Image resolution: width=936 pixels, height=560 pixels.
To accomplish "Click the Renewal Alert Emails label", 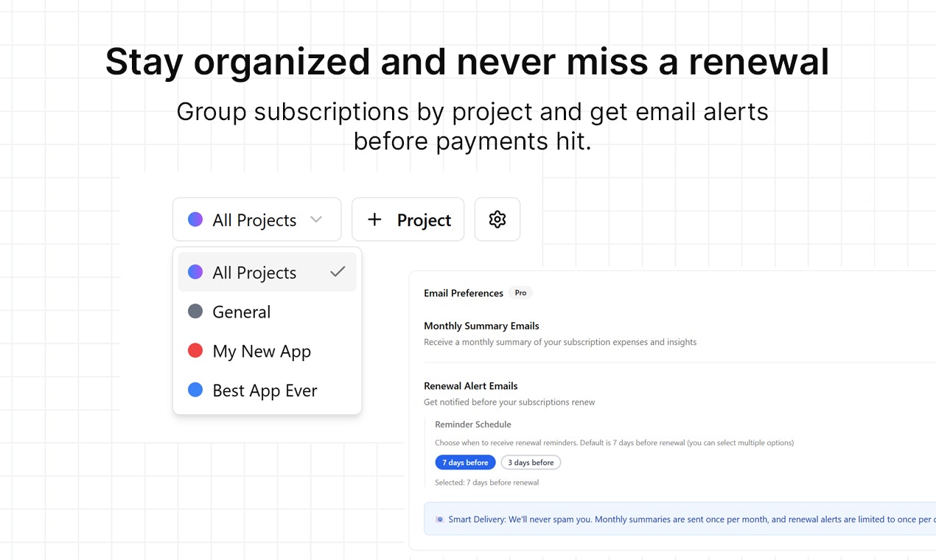I will pyautogui.click(x=471, y=386).
